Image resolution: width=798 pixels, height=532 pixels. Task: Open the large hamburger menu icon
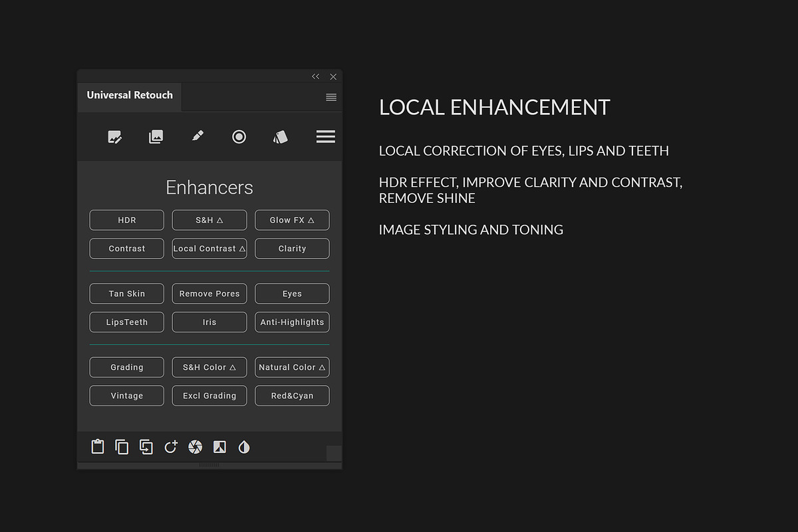pyautogui.click(x=326, y=137)
